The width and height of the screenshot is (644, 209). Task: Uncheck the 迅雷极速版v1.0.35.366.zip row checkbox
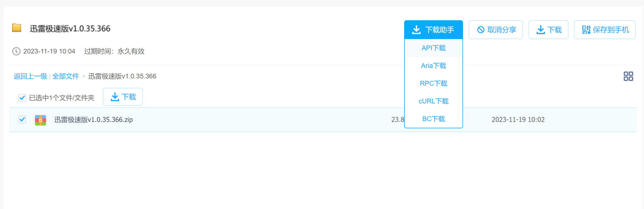(22, 119)
